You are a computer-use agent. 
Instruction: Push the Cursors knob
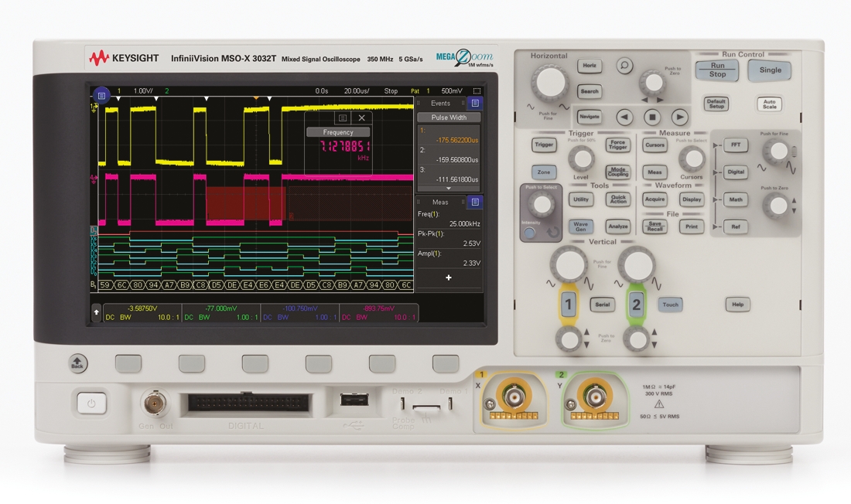(692, 159)
